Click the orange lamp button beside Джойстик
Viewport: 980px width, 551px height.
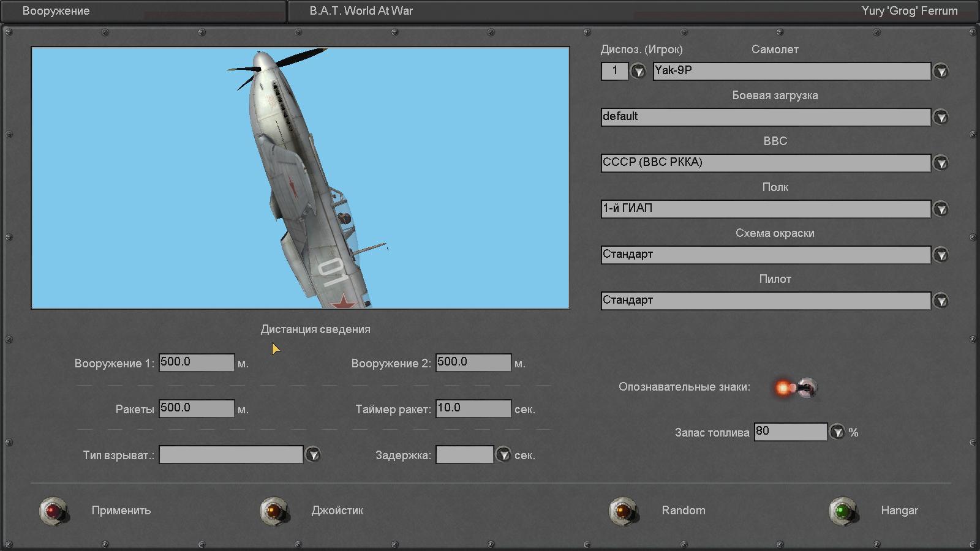274,511
